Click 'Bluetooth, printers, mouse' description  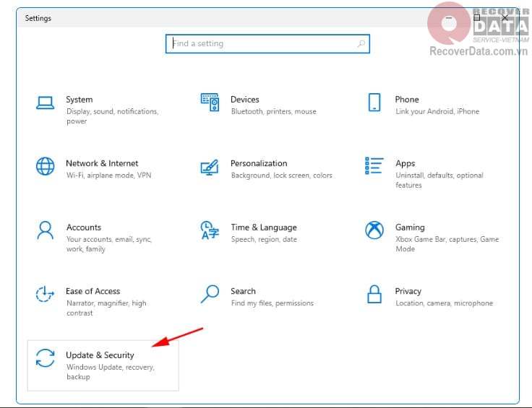pos(273,111)
